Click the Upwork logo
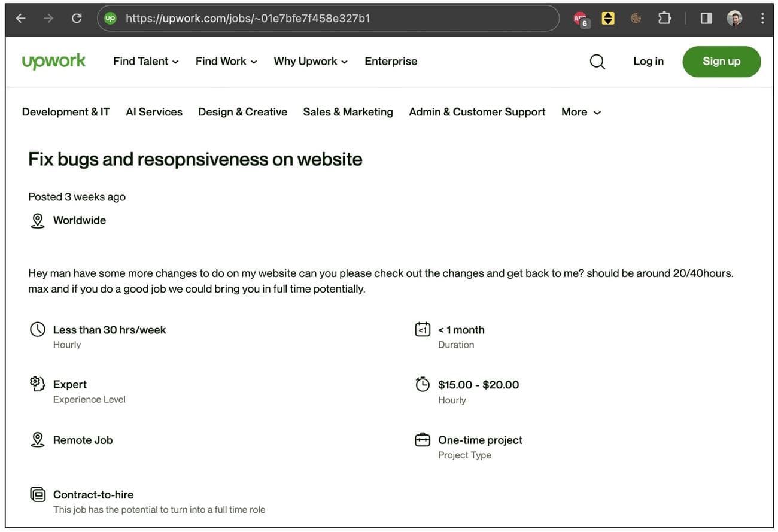778x532 pixels. pyautogui.click(x=54, y=61)
